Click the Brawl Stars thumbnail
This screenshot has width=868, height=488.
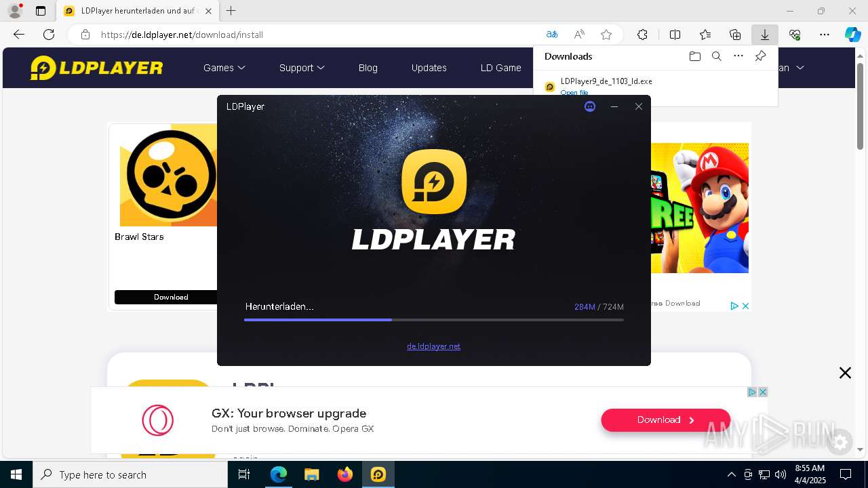(x=168, y=175)
